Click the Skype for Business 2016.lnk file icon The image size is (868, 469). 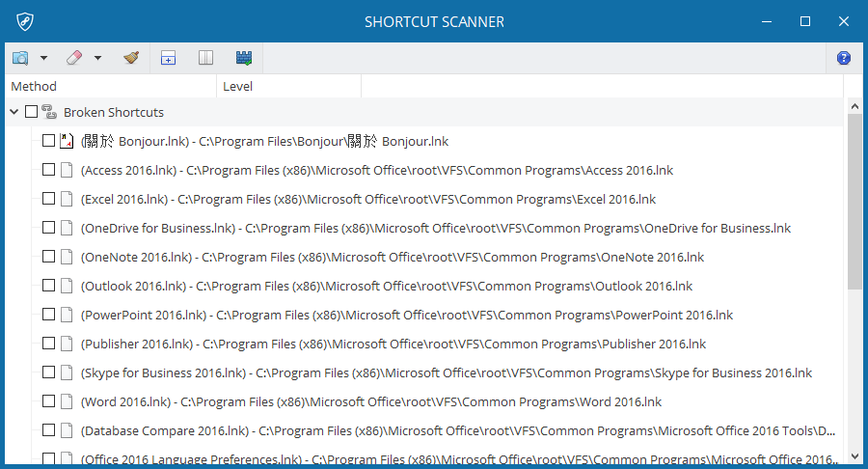click(67, 372)
